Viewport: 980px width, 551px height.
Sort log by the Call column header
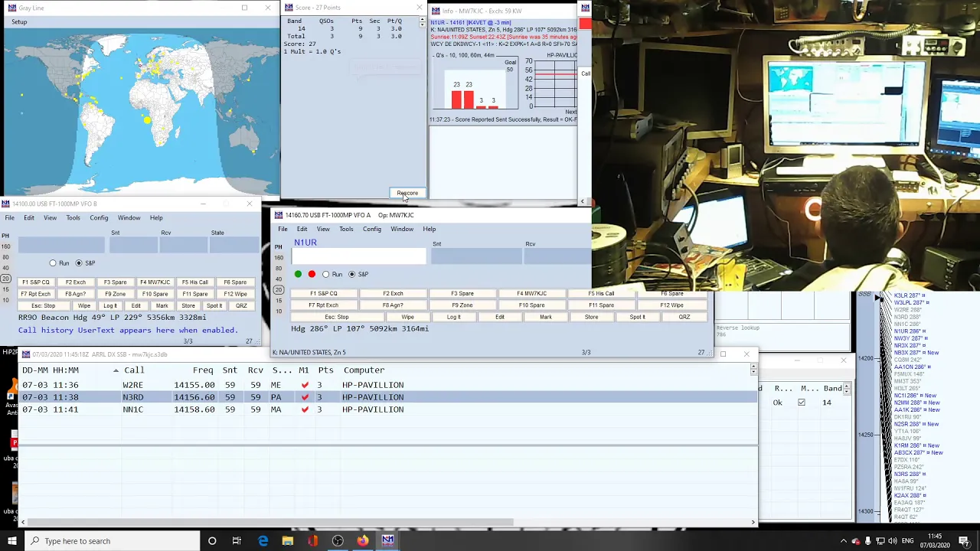(134, 370)
